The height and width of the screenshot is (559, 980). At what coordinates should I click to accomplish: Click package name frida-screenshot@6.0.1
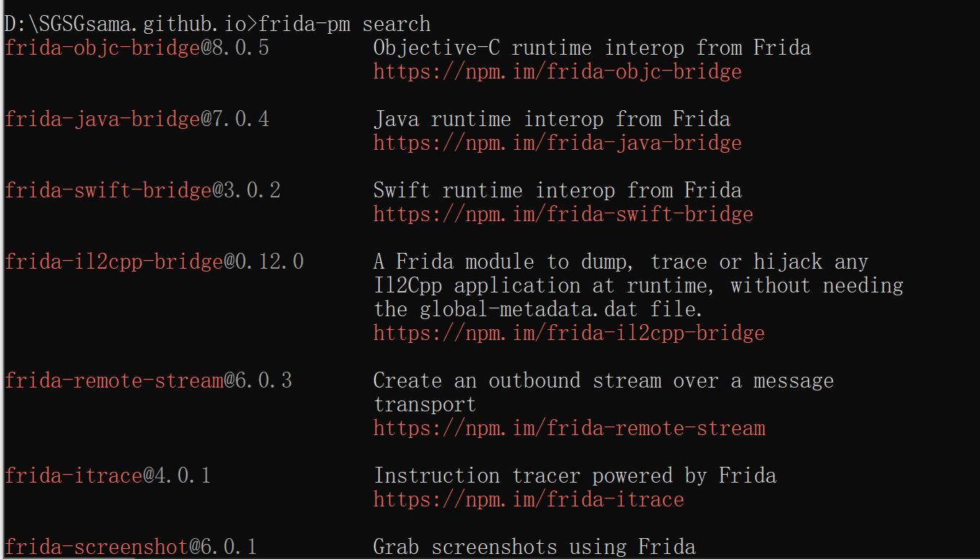pyautogui.click(x=130, y=547)
